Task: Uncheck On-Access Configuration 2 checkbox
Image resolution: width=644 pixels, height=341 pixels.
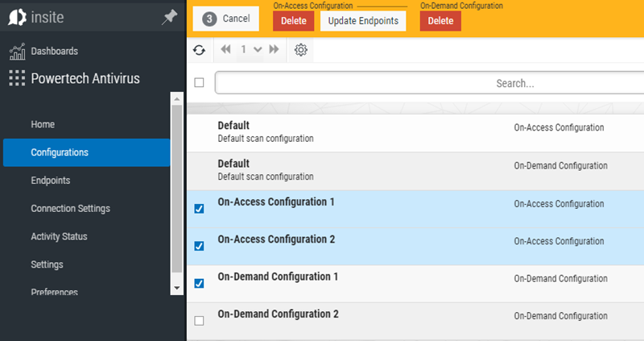Action: [x=199, y=246]
